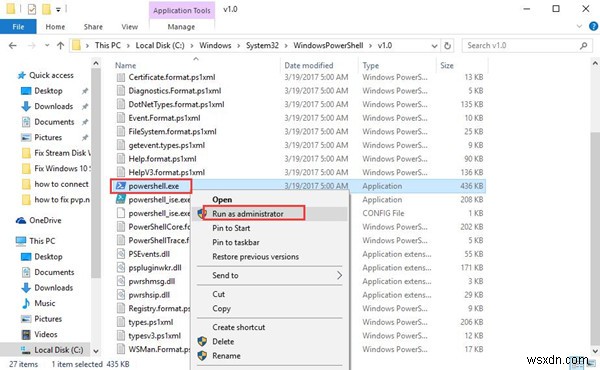This screenshot has height=370, width=600.
Task: Click the Properties icon in title bar
Action: [32, 9]
